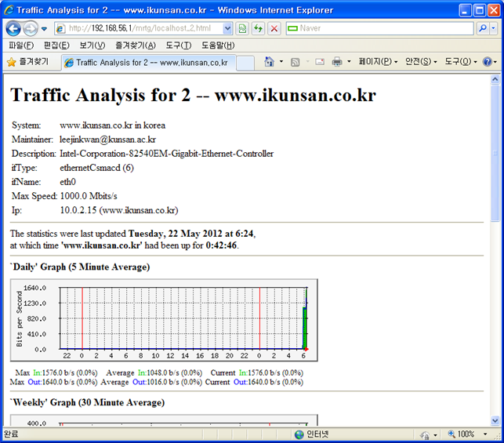This screenshot has height=443, width=504.
Task: Open the 보기(V) menu
Action: 92,45
